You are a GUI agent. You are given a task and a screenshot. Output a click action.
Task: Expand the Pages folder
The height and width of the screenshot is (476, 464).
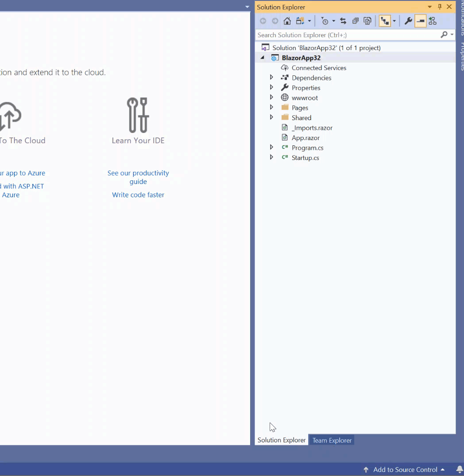(271, 108)
